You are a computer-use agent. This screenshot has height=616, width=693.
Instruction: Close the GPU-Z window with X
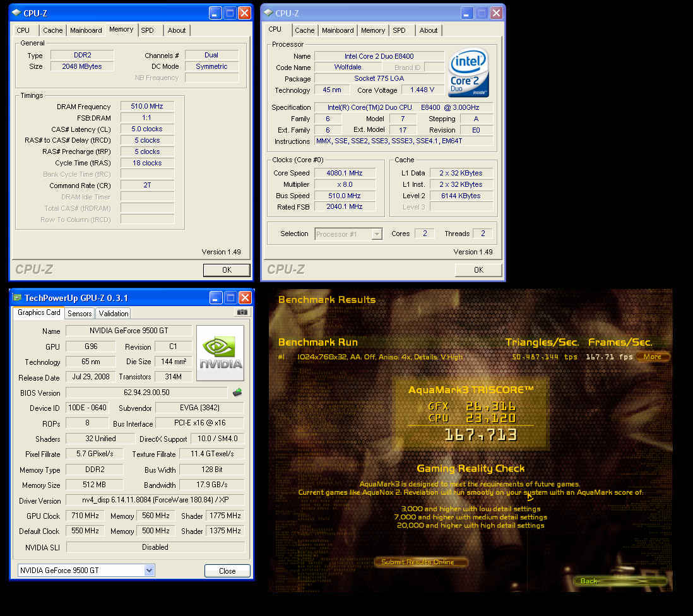click(x=246, y=297)
